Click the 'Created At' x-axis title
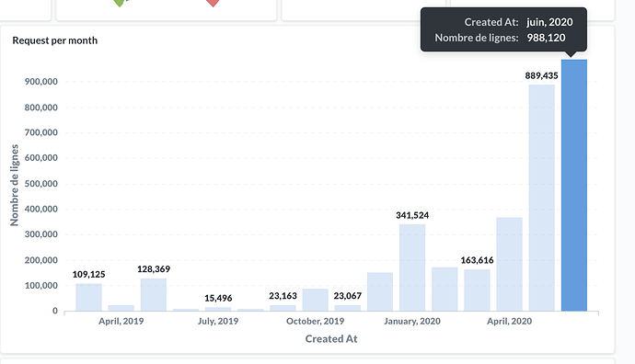 pyautogui.click(x=331, y=338)
